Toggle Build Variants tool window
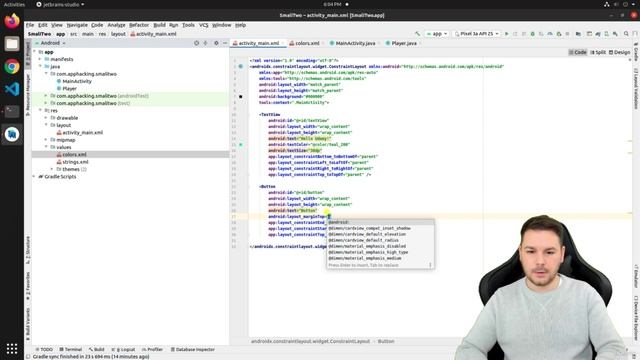 (x=28, y=324)
